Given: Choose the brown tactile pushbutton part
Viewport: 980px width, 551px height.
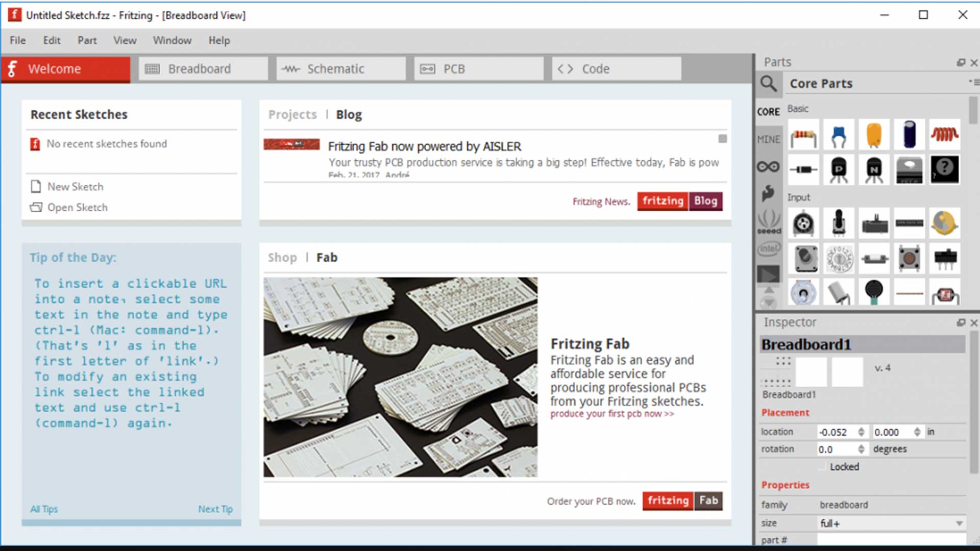Looking at the screenshot, I should (x=909, y=258).
